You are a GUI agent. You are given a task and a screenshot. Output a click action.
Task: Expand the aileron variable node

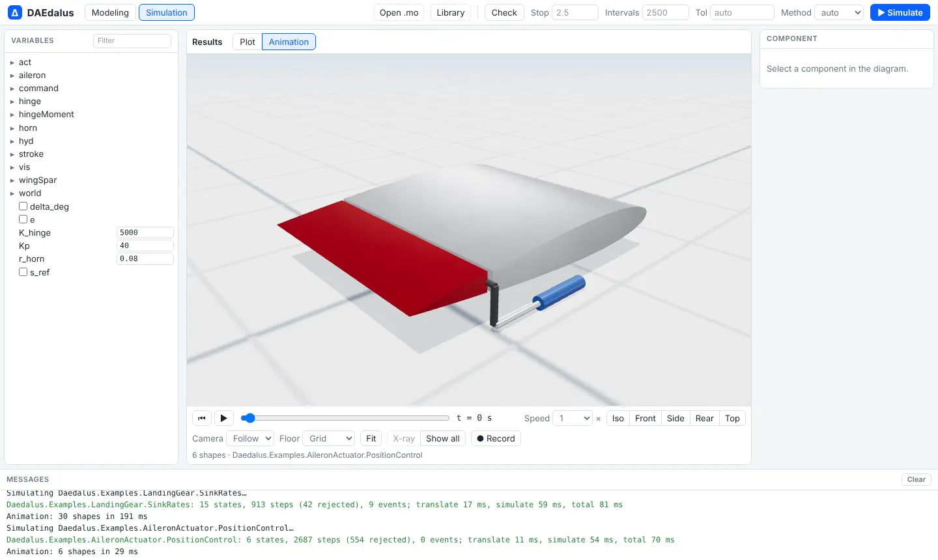click(x=12, y=76)
